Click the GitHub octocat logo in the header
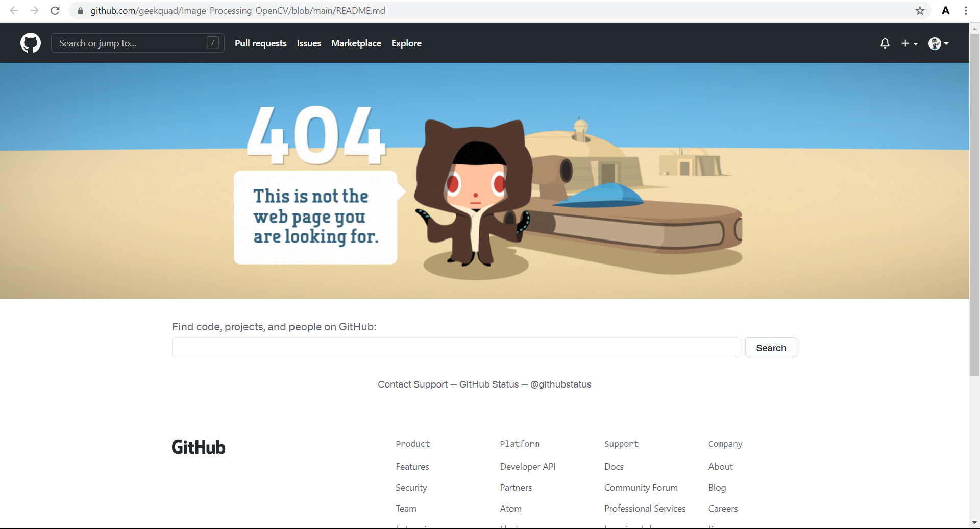This screenshot has width=980, height=529. point(30,43)
